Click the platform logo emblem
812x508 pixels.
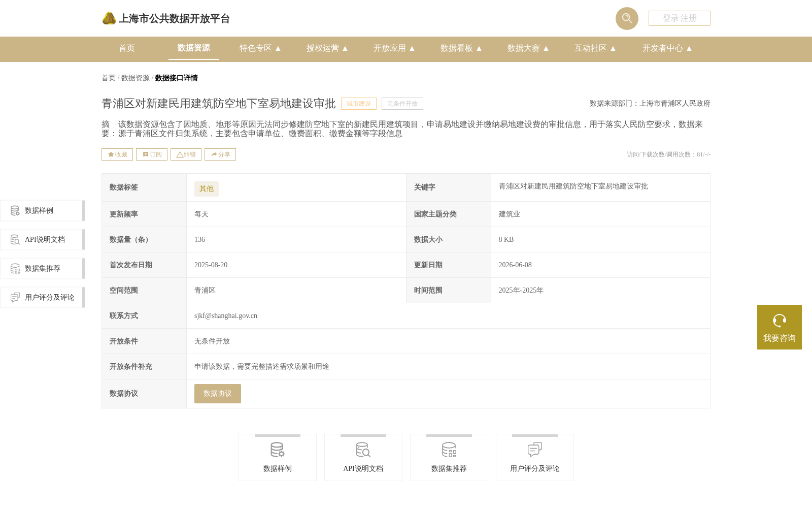(x=109, y=18)
